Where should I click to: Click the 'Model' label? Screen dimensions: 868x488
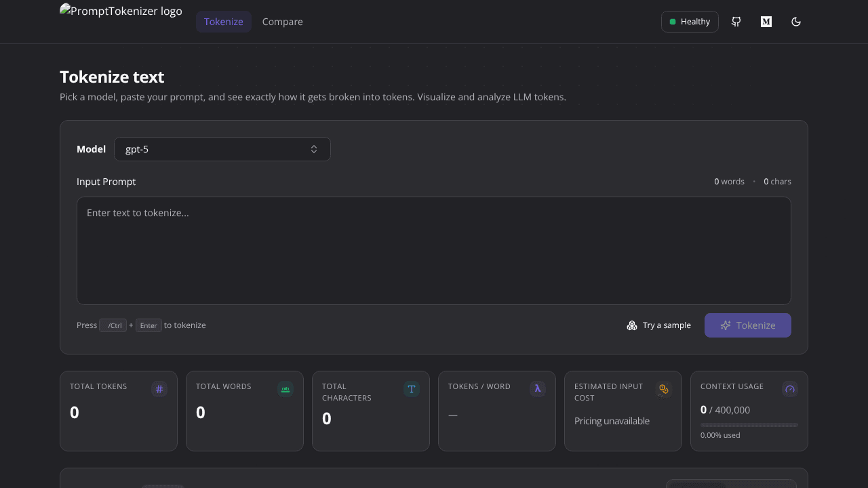coord(91,149)
